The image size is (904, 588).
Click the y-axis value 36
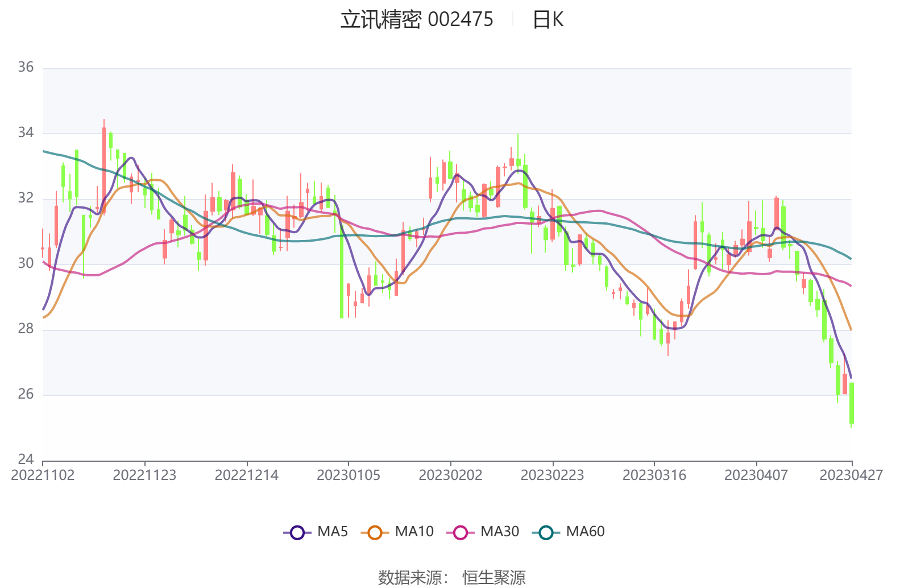click(26, 67)
